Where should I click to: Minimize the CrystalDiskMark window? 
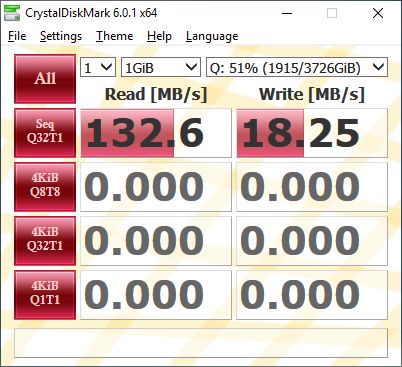point(287,13)
